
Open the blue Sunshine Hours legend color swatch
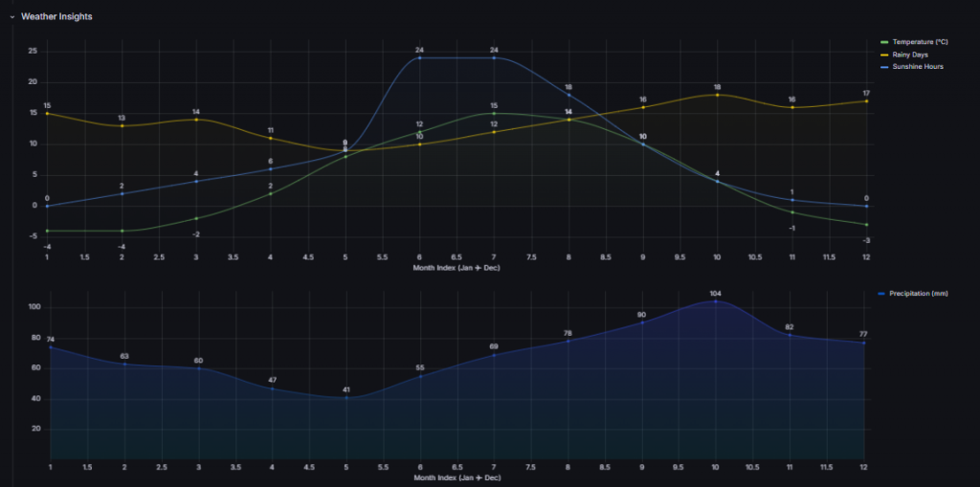click(x=884, y=67)
